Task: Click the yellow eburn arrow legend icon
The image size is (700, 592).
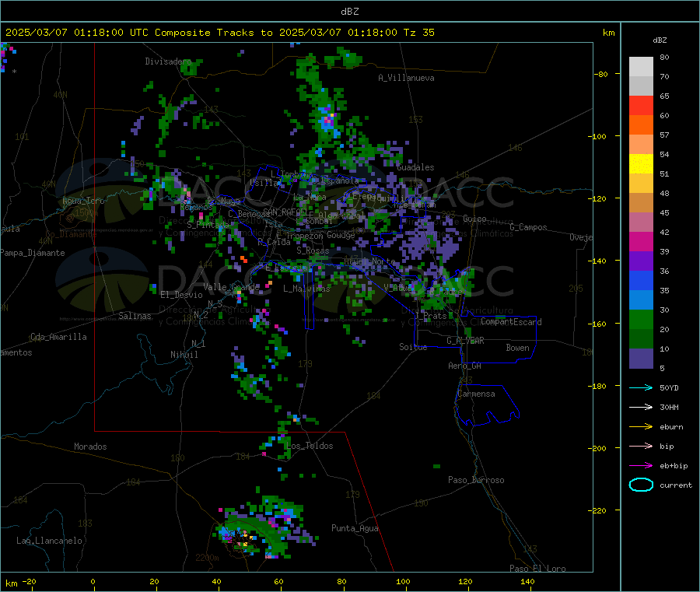Action: point(641,427)
